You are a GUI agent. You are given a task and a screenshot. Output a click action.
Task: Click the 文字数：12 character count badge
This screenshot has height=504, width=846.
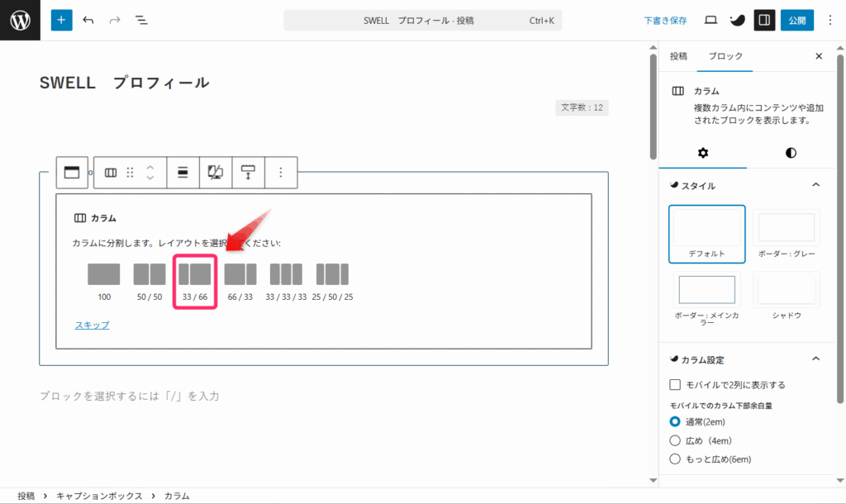582,107
